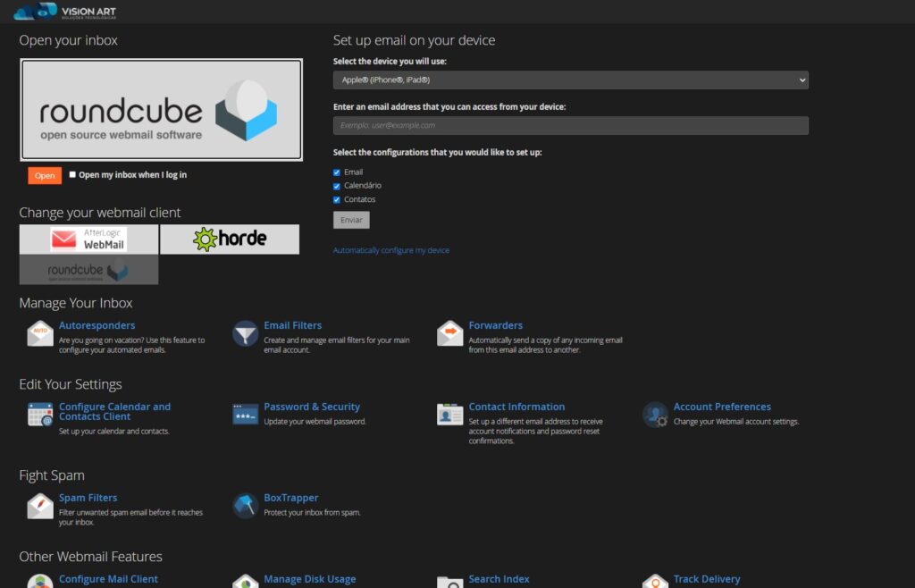Uncheck the Contatos checkbox

pos(337,199)
